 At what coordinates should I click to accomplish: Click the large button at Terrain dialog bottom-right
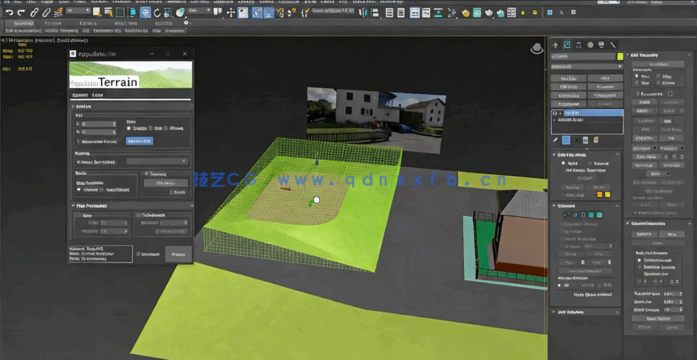(178, 254)
